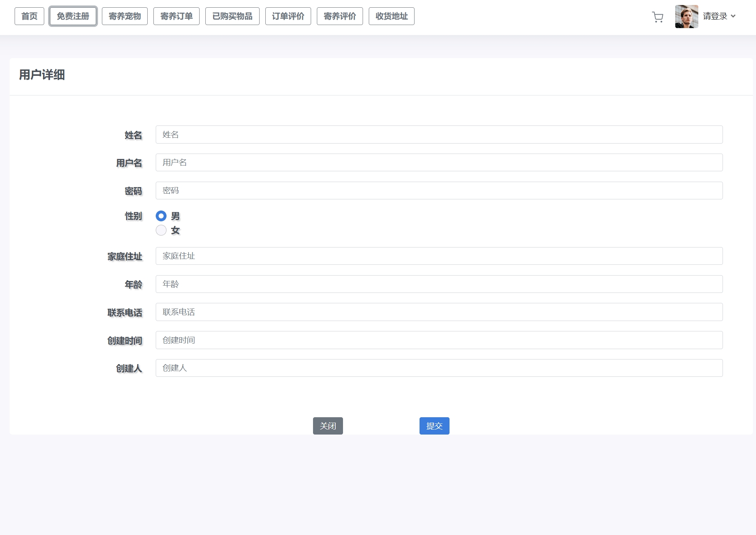Click into the 密码 field
Image resolution: width=756 pixels, height=535 pixels.
pyautogui.click(x=439, y=191)
